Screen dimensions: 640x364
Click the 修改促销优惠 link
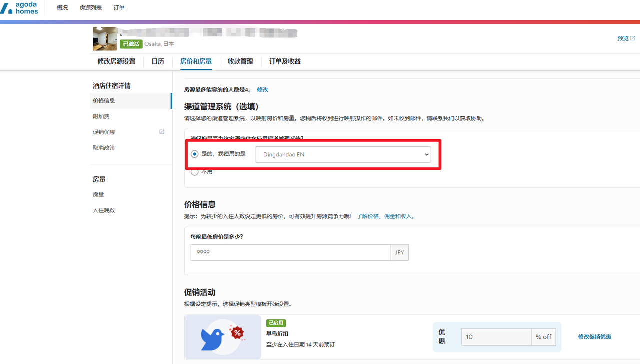594,337
